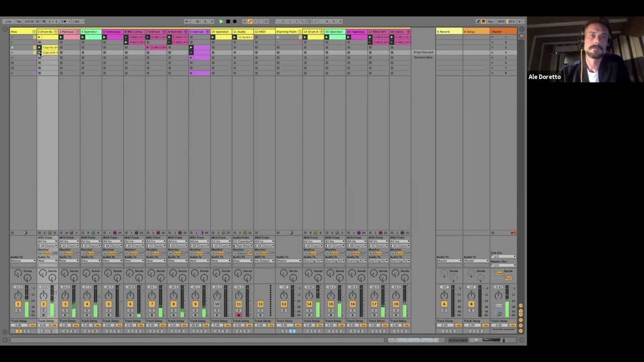The width and height of the screenshot is (644, 362).
Task: Arm the transport Record button
Action: pyautogui.click(x=234, y=22)
